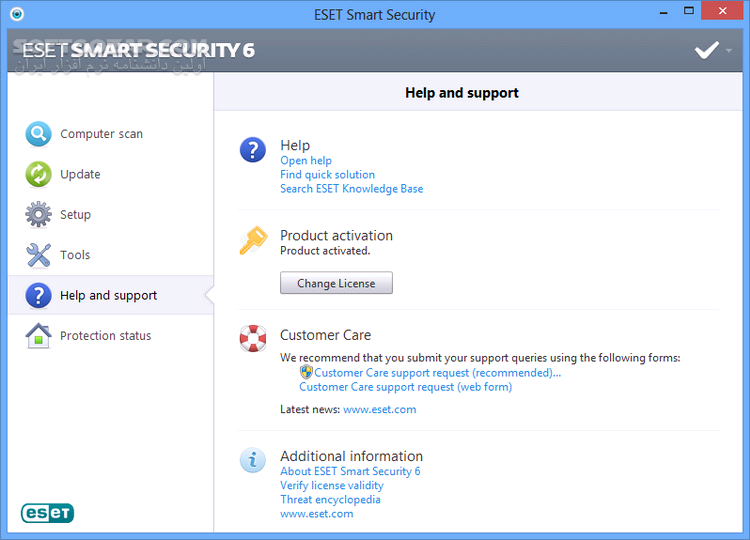Click the Change License button
Screen dimensions: 750x540
(x=336, y=283)
